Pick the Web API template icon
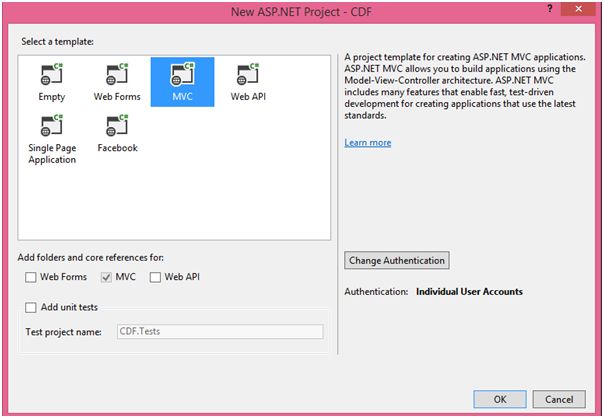 point(247,76)
